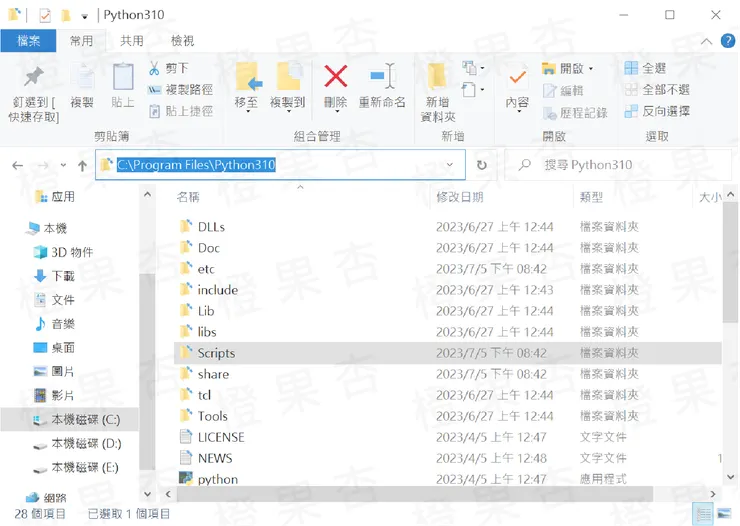Click the file list horizontal scrollbar

(415, 494)
